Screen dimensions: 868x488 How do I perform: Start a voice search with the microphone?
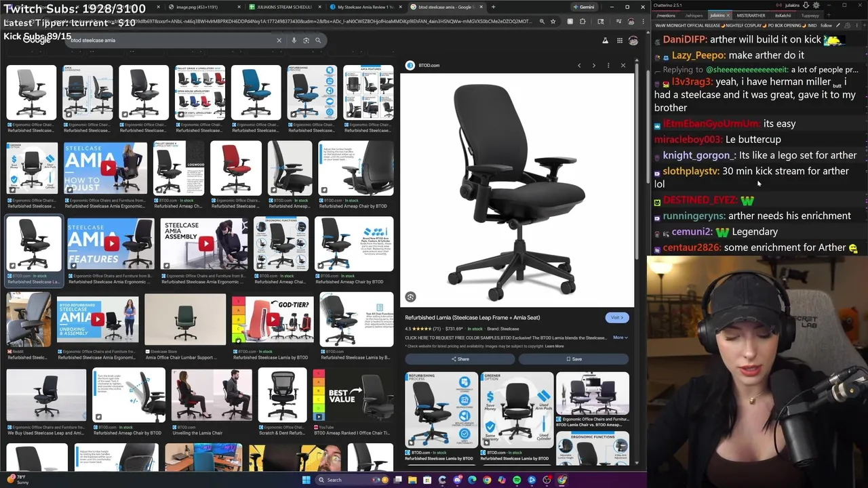pos(294,40)
